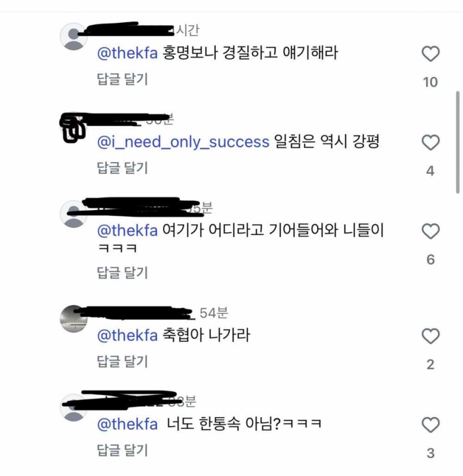The image size is (463, 476).
Task: Click 답글 달기 under 일침은 역시 강평
Action: 123,168
